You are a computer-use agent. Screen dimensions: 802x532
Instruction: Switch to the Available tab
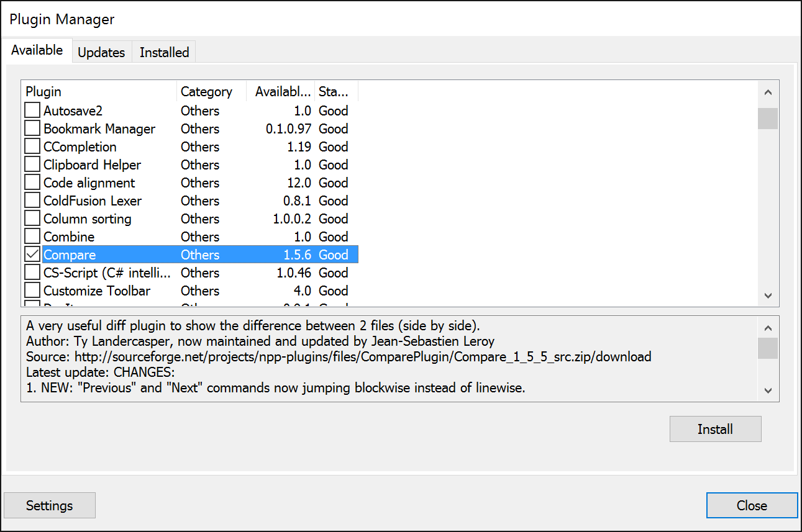pos(37,50)
